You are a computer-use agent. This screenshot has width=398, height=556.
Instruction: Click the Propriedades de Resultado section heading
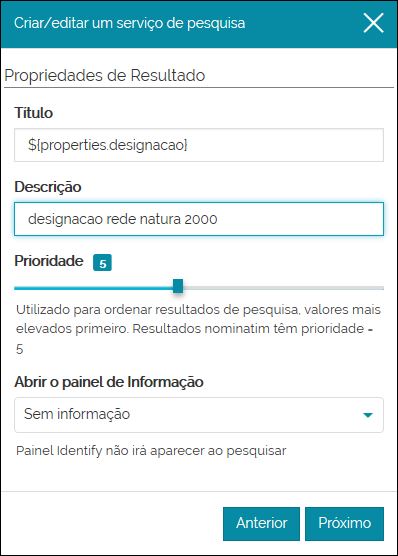[x=105, y=76]
